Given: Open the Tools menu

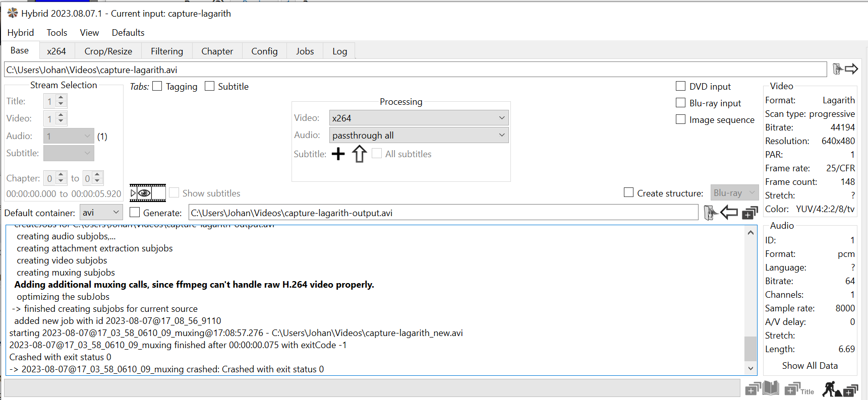Looking at the screenshot, I should (x=56, y=33).
